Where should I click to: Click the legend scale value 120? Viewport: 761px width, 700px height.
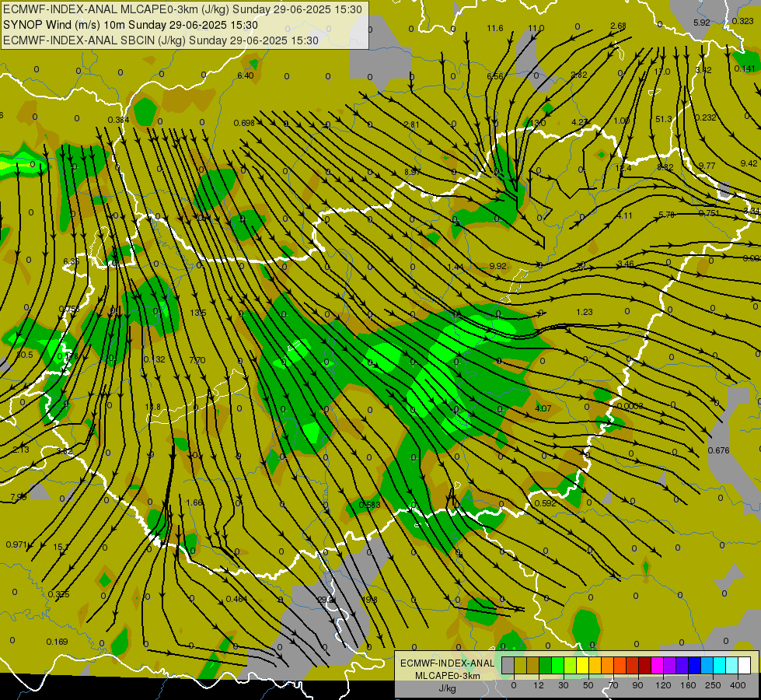pos(664,685)
